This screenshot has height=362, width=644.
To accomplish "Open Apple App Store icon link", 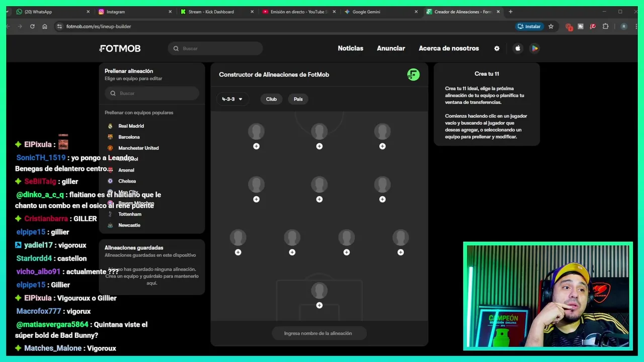I will 518,48.
